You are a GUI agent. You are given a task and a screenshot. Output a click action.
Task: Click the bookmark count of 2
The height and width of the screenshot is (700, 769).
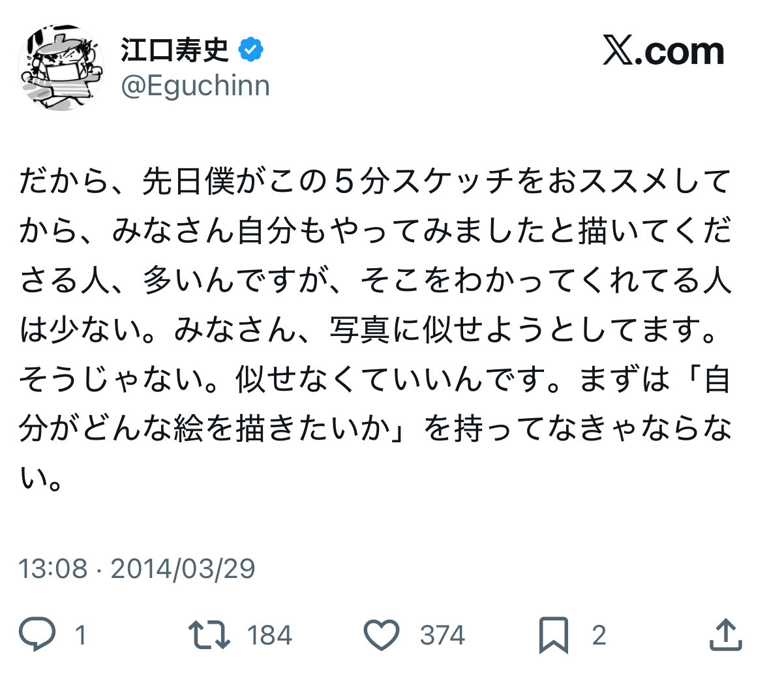tap(599, 635)
